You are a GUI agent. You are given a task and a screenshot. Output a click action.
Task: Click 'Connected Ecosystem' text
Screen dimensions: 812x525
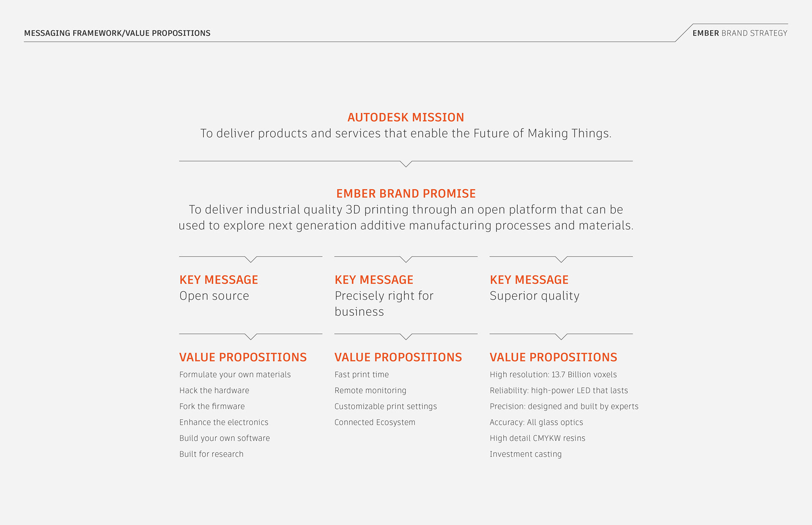click(375, 422)
